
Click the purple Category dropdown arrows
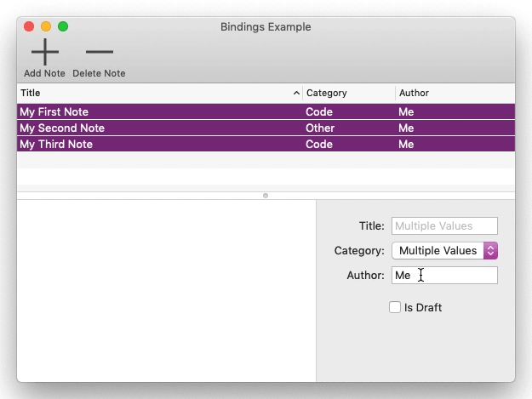click(490, 250)
